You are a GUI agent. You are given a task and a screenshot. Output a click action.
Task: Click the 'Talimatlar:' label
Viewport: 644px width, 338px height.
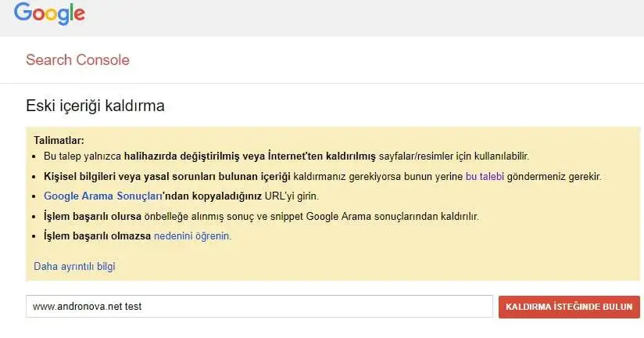click(59, 141)
